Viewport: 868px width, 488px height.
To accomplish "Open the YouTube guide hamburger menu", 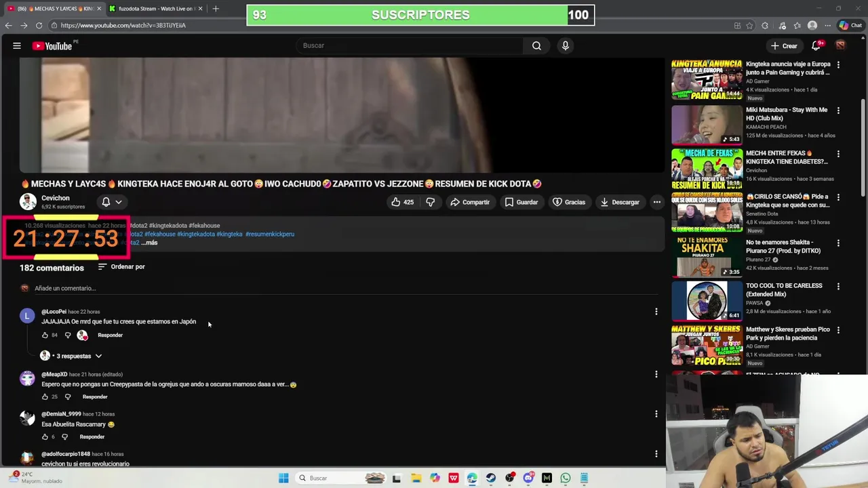I will click(x=16, y=45).
